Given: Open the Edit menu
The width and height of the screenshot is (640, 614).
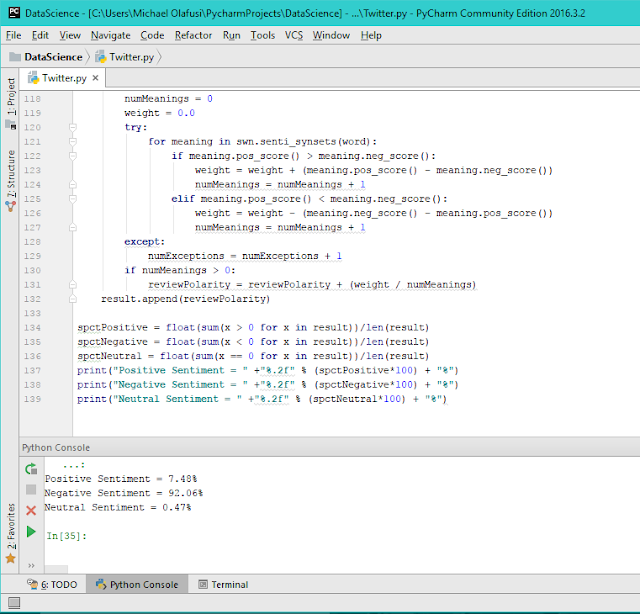Looking at the screenshot, I should pyautogui.click(x=40, y=36).
